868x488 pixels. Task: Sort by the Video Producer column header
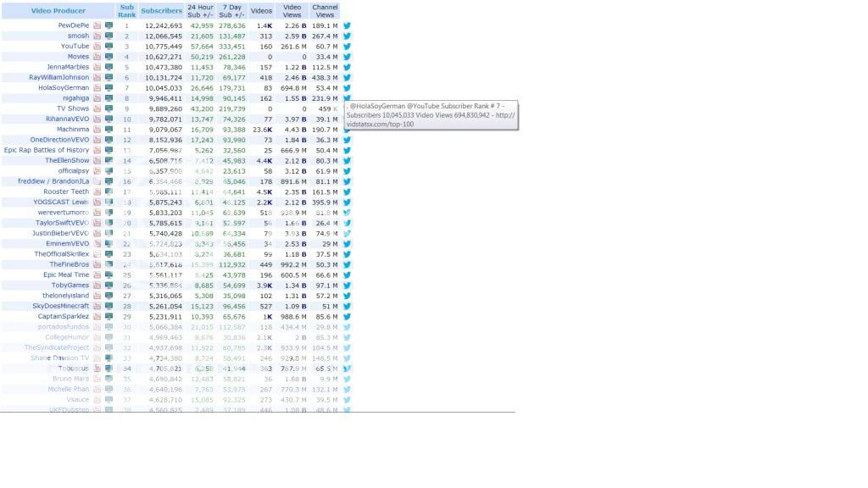[x=58, y=11]
